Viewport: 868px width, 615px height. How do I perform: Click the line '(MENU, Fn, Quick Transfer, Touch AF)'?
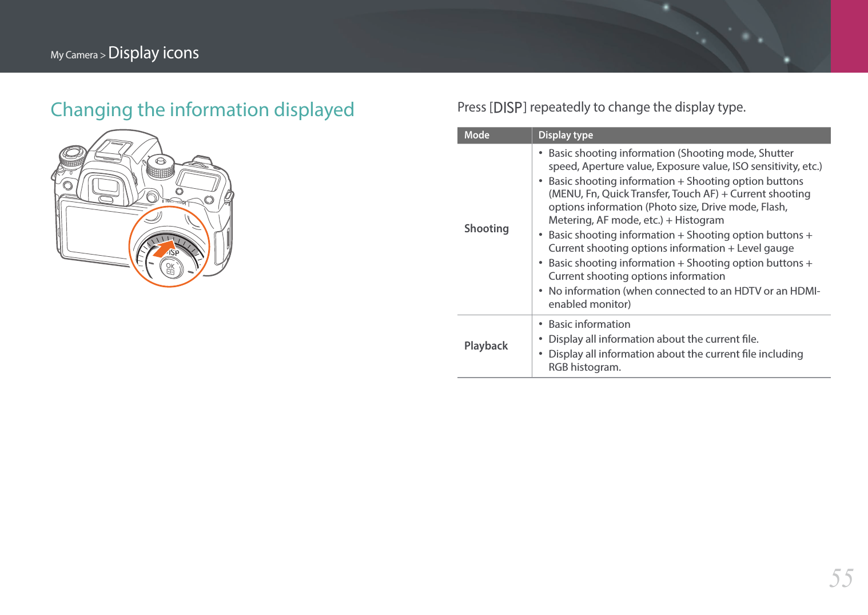(x=679, y=194)
